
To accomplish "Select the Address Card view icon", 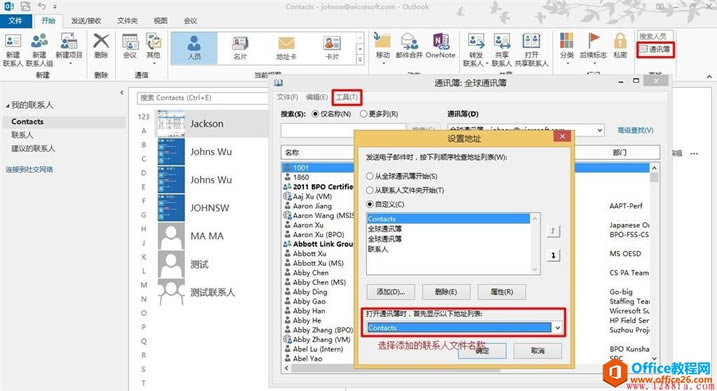I will pyautogui.click(x=286, y=43).
